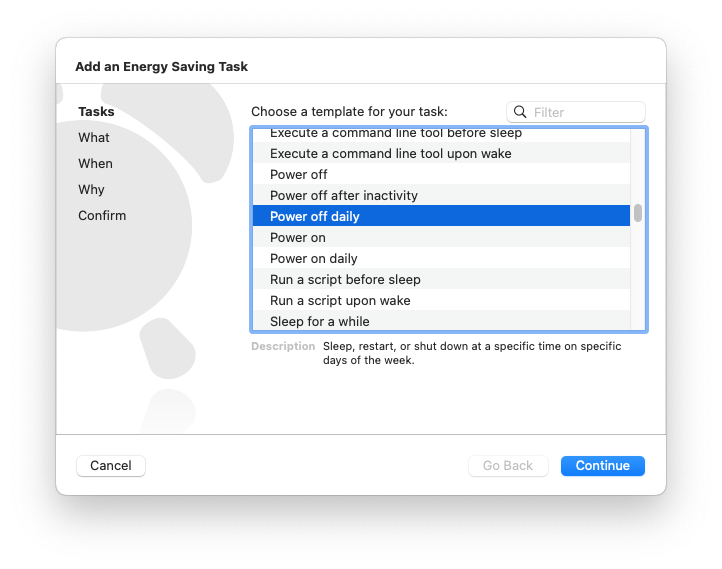Focus the Filter search field
This screenshot has height=569, width=722.
pos(576,112)
